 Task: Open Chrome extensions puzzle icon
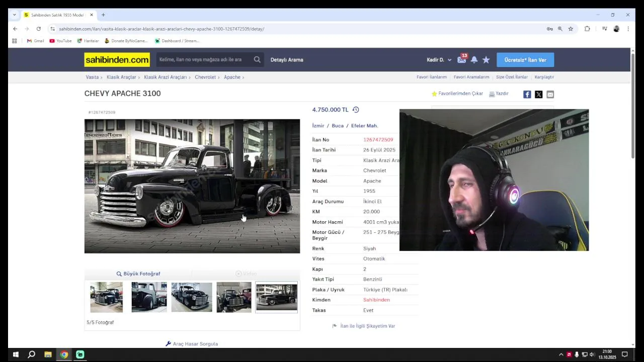tap(587, 29)
